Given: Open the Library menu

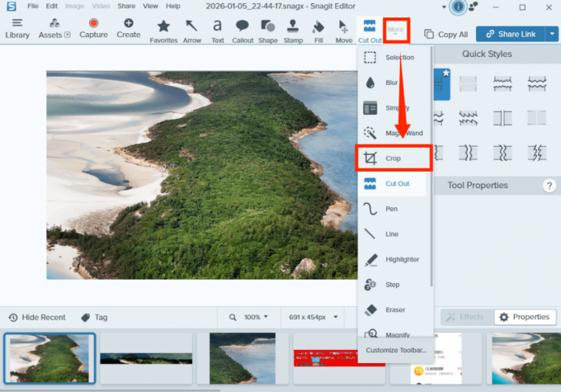Looking at the screenshot, I should click(17, 29).
